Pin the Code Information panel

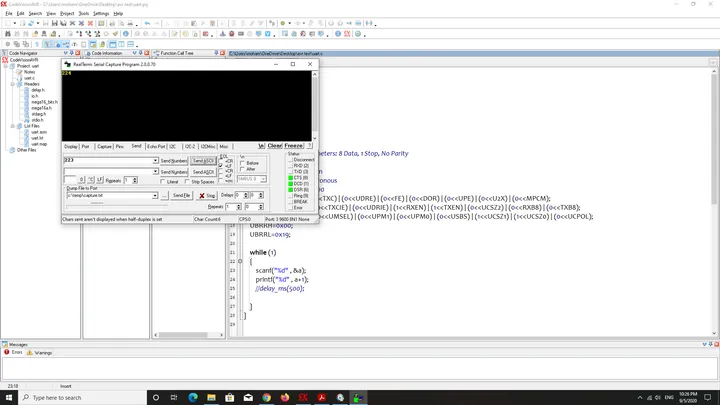point(141,53)
